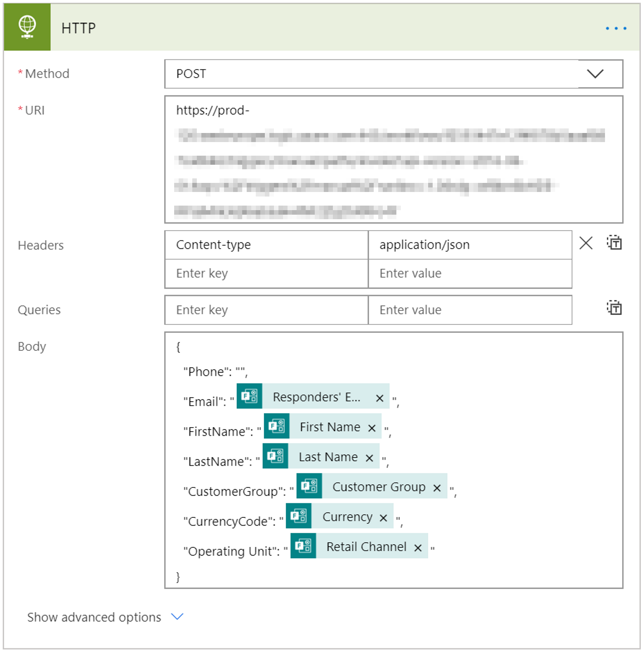Viewport: 644px width, 654px height.
Task: Click Queries Enter key field
Action: [x=266, y=310]
